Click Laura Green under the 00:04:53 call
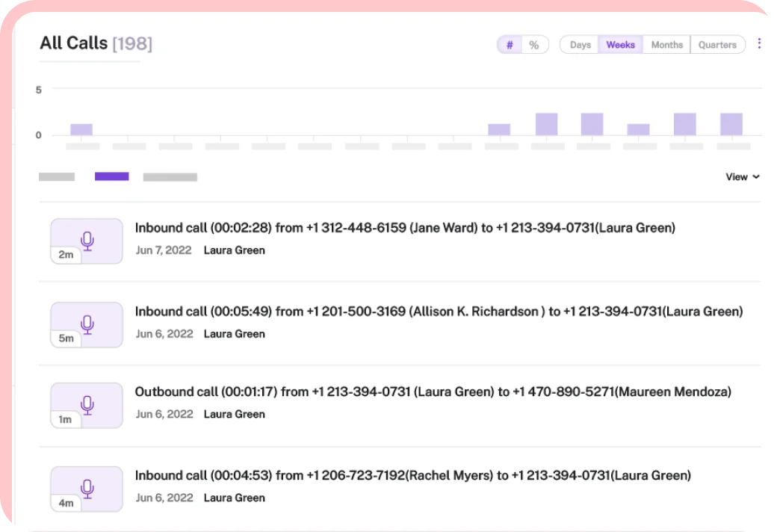 (x=235, y=498)
